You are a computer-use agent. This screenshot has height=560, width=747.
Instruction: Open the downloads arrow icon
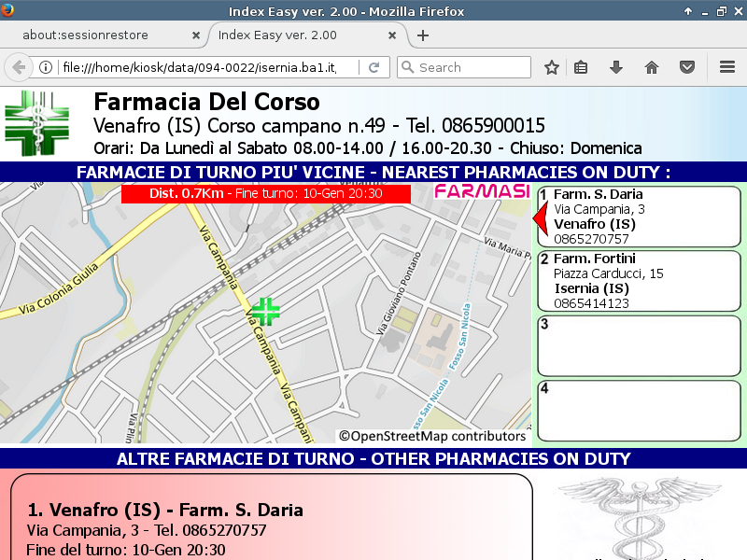[616, 67]
